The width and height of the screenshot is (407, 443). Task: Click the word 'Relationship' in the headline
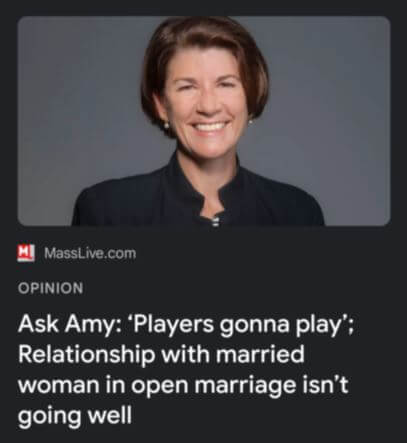(x=87, y=355)
